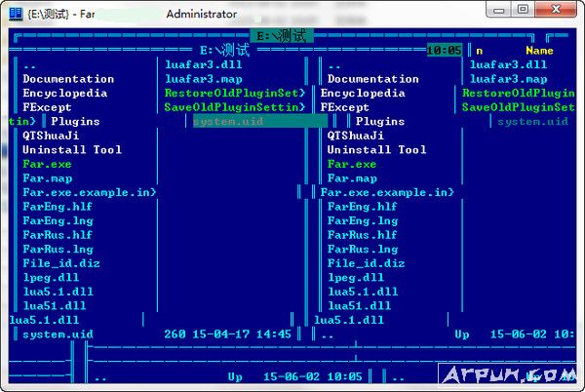
Task: Select luafar3.dll in the left panel
Action: (x=204, y=64)
